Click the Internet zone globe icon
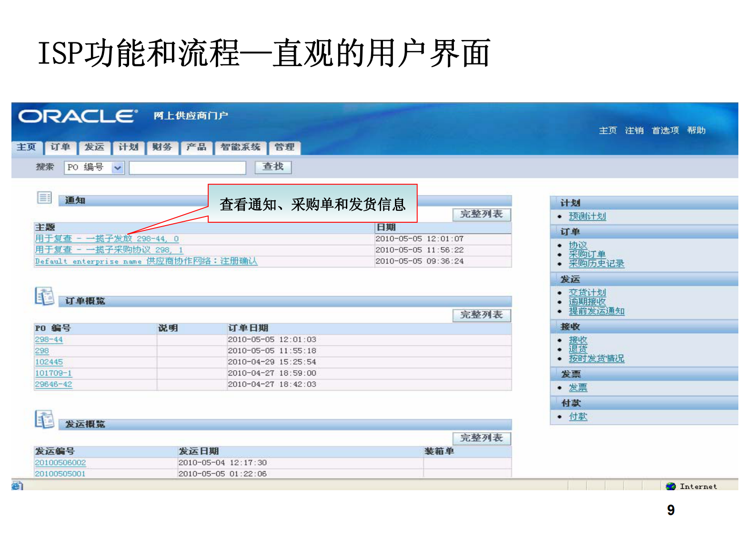Viewport: 756px width, 534px height. tap(671, 486)
